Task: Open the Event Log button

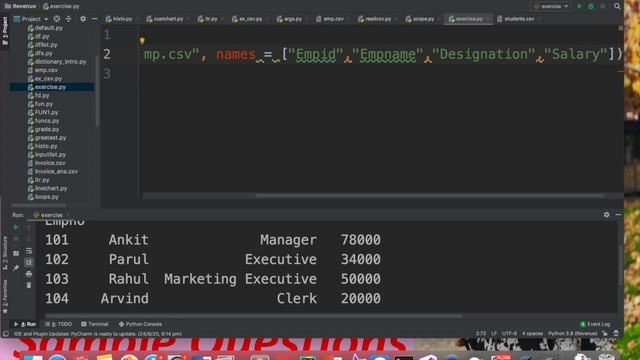Action: pos(596,324)
